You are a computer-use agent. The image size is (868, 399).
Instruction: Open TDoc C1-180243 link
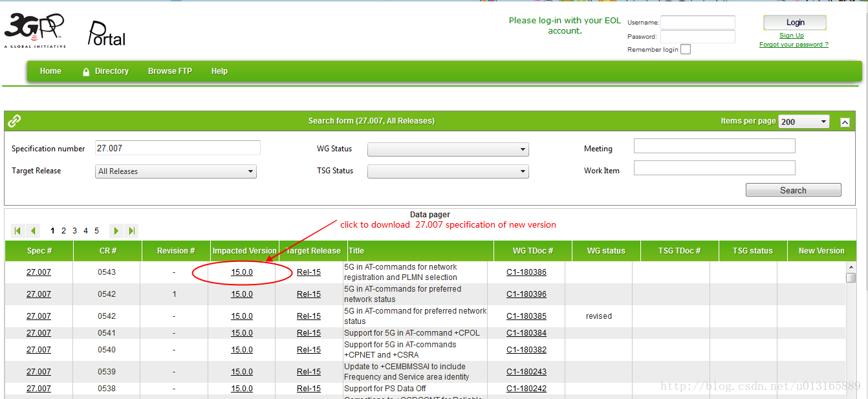pos(526,372)
